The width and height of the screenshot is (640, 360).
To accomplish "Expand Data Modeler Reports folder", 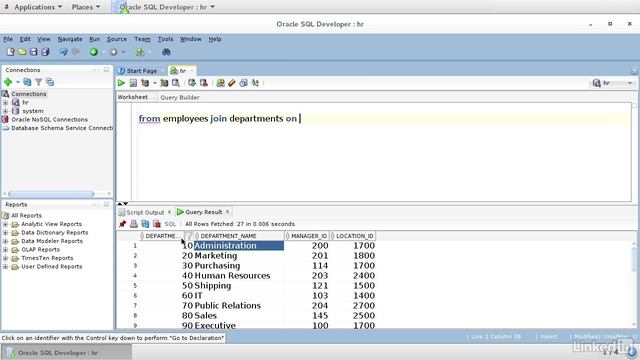I will [x=5, y=241].
